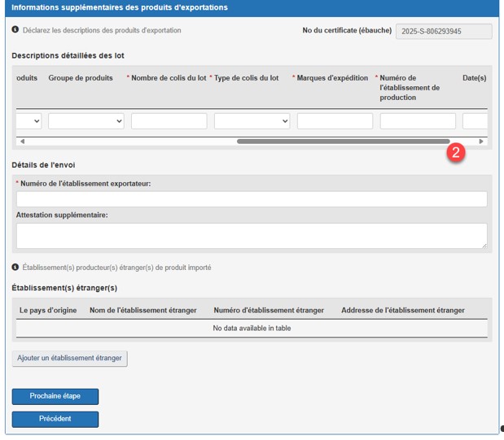504x440 pixels.
Task: Select the "Numéro de l'établissement exportateur" input
Action: pos(252,199)
